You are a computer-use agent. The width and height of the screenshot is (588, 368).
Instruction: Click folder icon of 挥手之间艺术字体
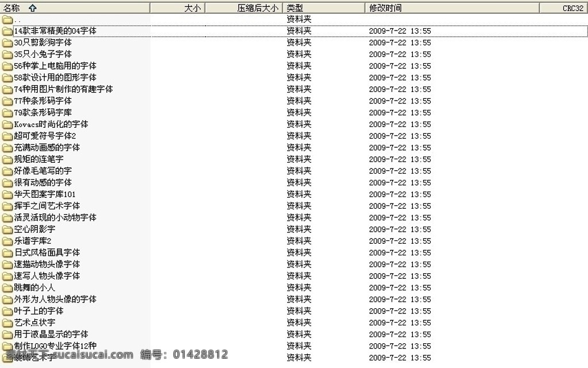click(x=7, y=206)
